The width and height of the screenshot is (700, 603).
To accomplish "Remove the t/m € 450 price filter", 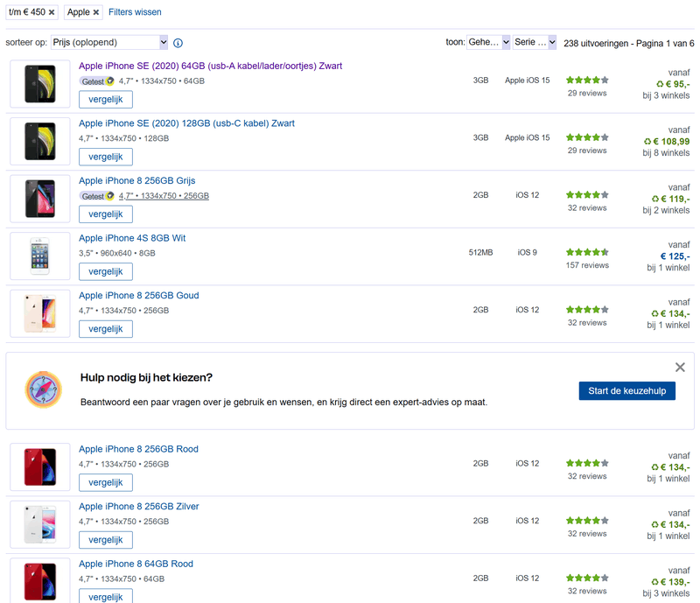I will point(52,12).
